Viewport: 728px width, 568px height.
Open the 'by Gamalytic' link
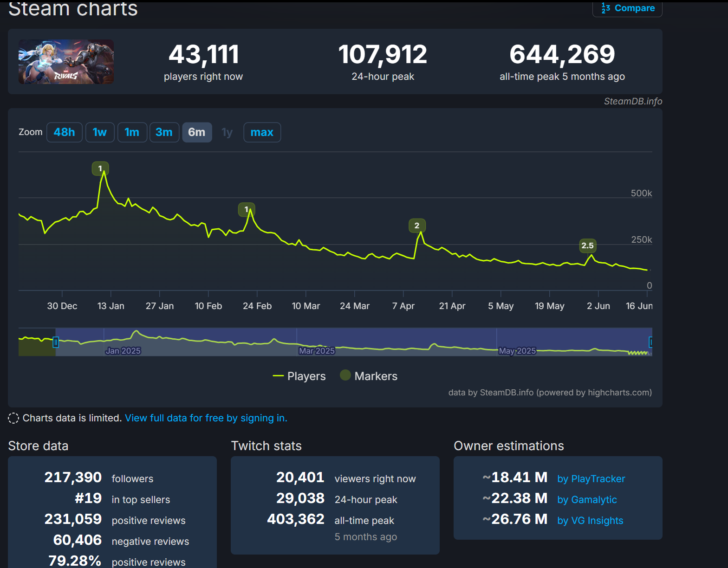(x=587, y=500)
